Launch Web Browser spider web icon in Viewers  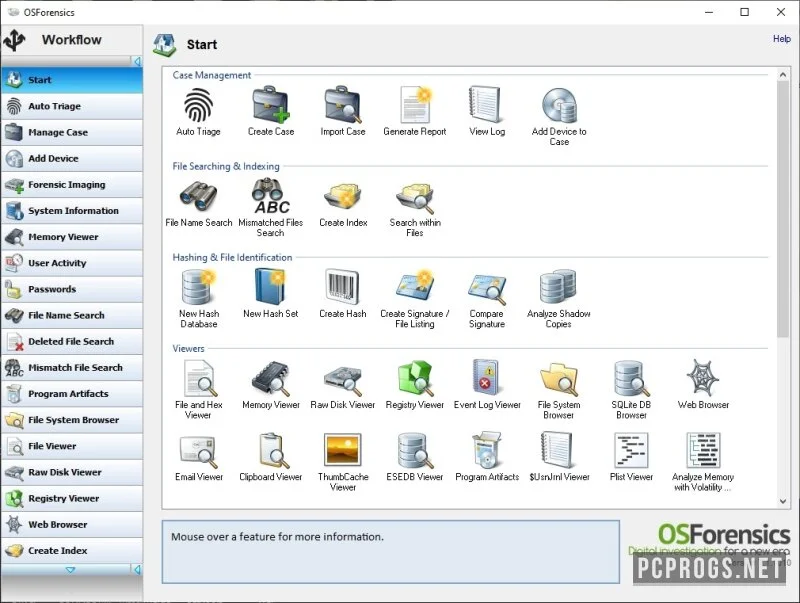click(703, 378)
